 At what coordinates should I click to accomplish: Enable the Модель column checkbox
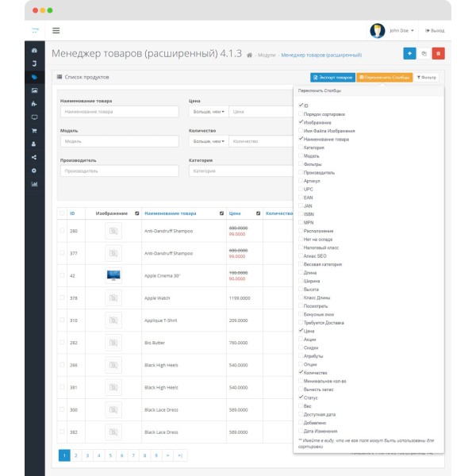pyautogui.click(x=301, y=155)
